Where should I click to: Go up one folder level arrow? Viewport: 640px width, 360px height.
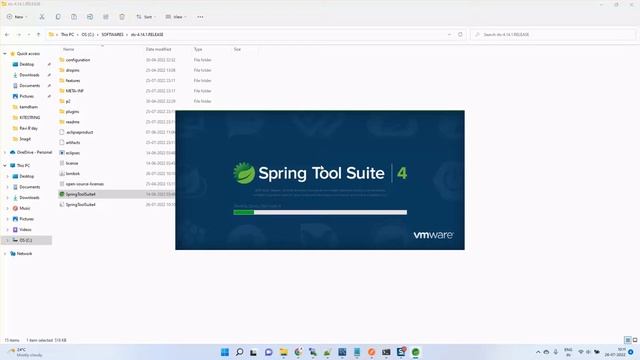click(x=38, y=35)
